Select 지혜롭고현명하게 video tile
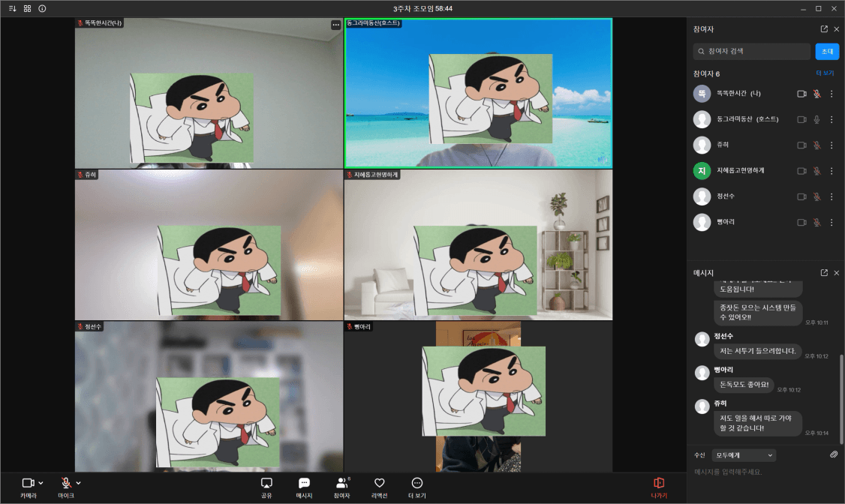This screenshot has height=504, width=845. (479, 245)
